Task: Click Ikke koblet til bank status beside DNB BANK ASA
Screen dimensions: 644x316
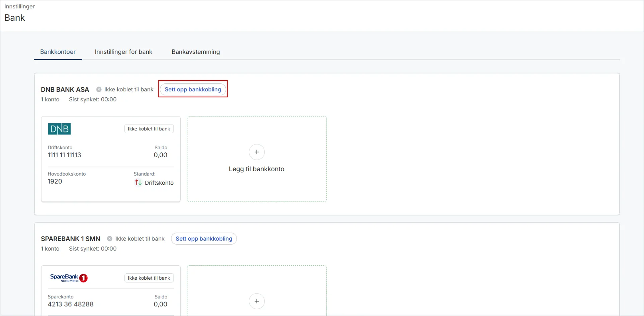Action: pyautogui.click(x=129, y=89)
